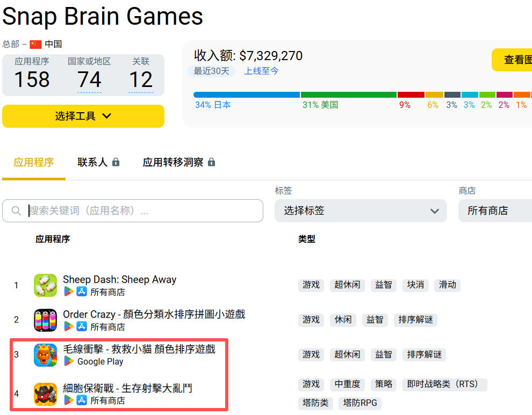Click the lock icon next to 应用转移洞察

tap(212, 162)
